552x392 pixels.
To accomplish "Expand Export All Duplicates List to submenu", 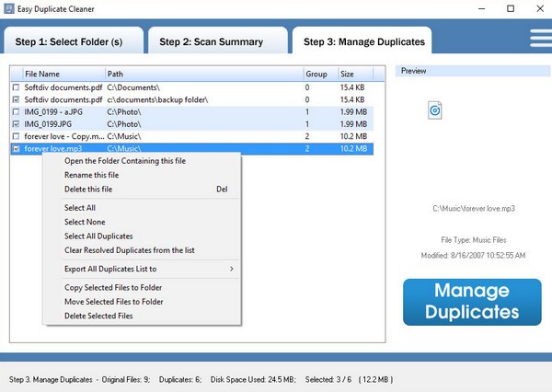I will (x=142, y=269).
